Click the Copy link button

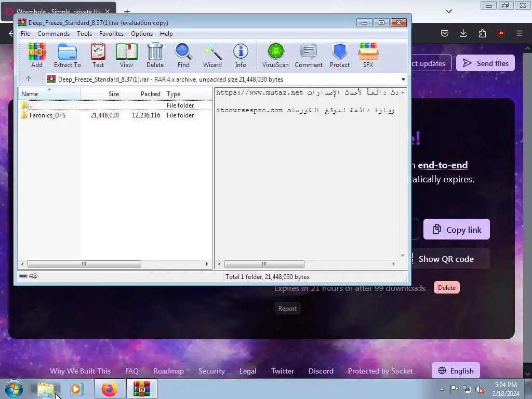(x=456, y=229)
